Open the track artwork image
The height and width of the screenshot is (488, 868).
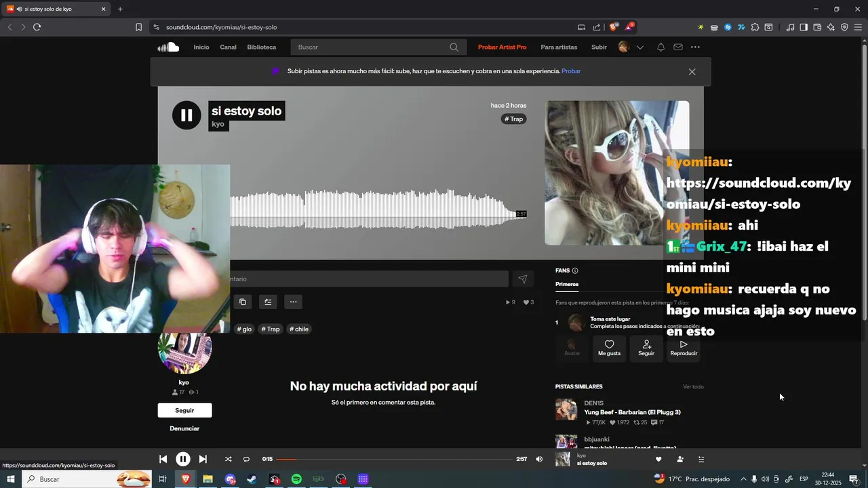617,173
